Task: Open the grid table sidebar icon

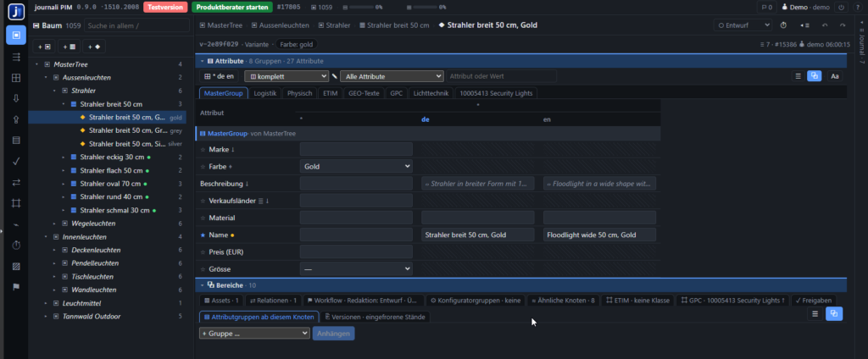Action: (x=16, y=77)
